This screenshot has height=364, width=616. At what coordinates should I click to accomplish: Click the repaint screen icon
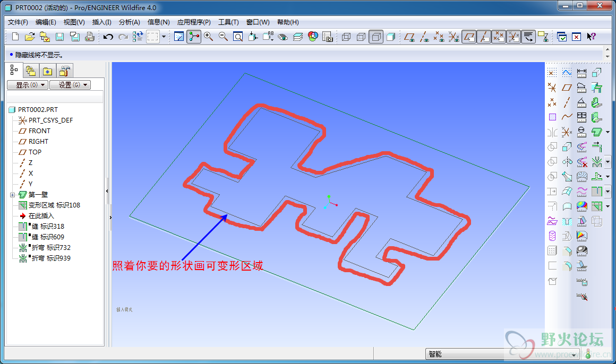tap(179, 37)
